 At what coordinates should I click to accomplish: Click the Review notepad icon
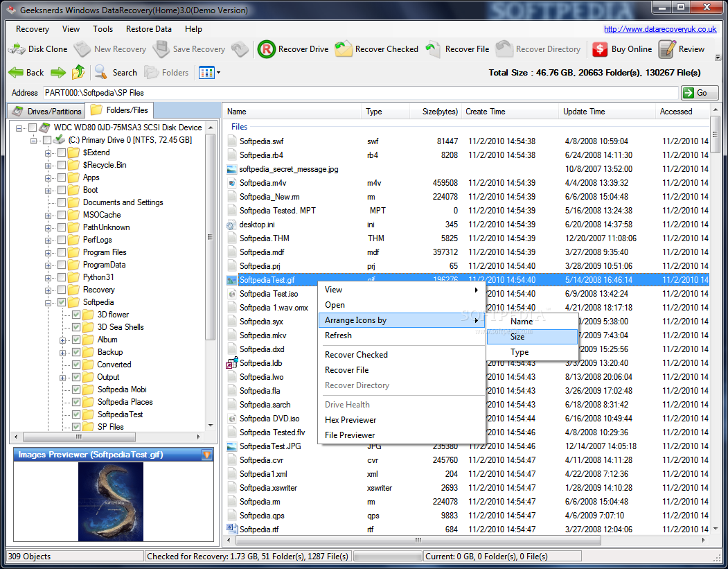[x=667, y=49]
